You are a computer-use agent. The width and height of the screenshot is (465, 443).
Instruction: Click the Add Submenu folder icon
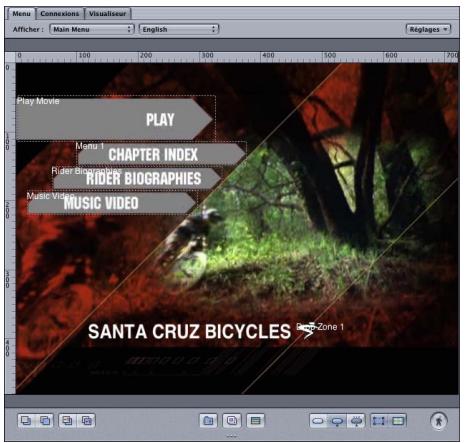point(208,421)
